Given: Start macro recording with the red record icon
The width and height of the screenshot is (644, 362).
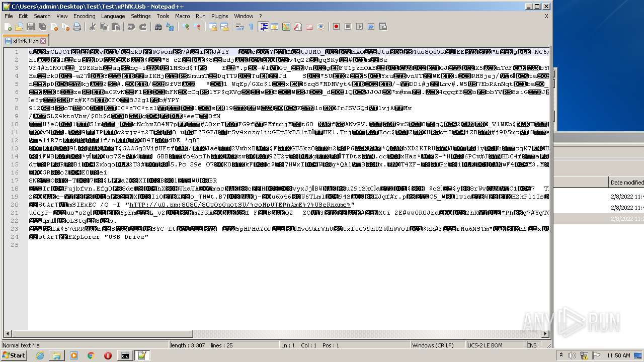Looking at the screenshot, I should (x=336, y=27).
